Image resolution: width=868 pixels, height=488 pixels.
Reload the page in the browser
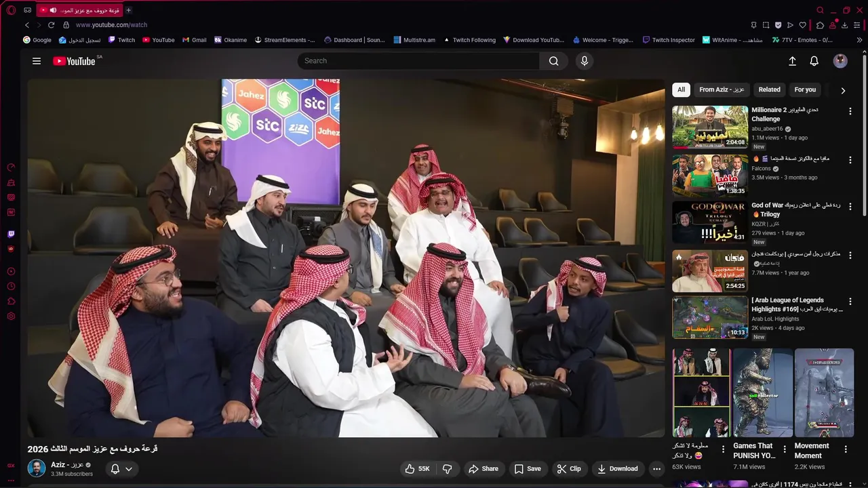(51, 25)
